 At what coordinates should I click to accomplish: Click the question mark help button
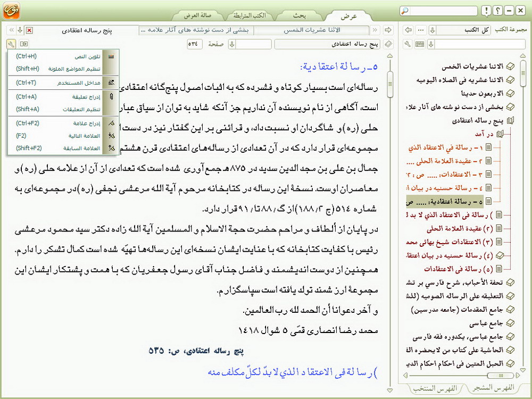coord(497,11)
